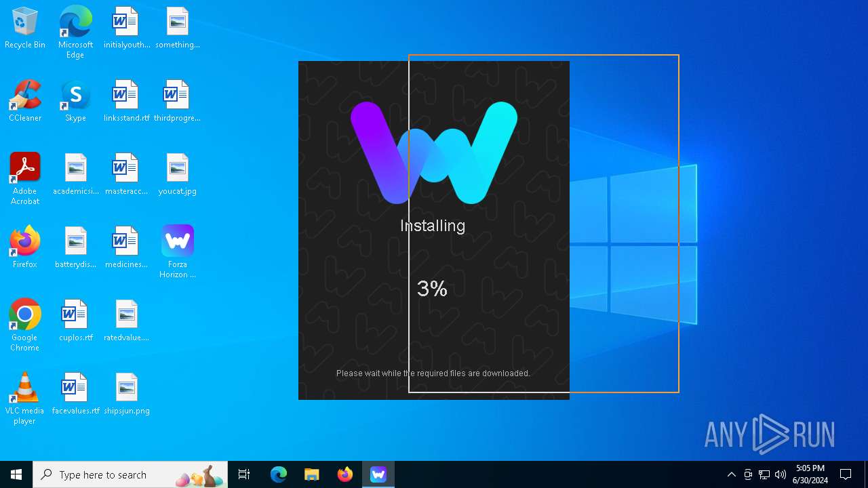Click the 'Please wait' download message
This screenshot has width=868, height=488.
click(433, 373)
